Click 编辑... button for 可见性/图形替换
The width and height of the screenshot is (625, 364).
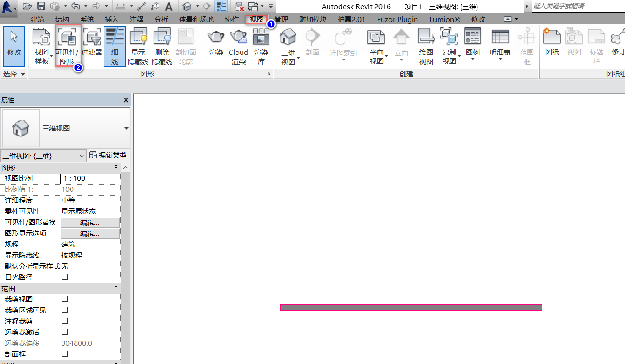coord(90,223)
